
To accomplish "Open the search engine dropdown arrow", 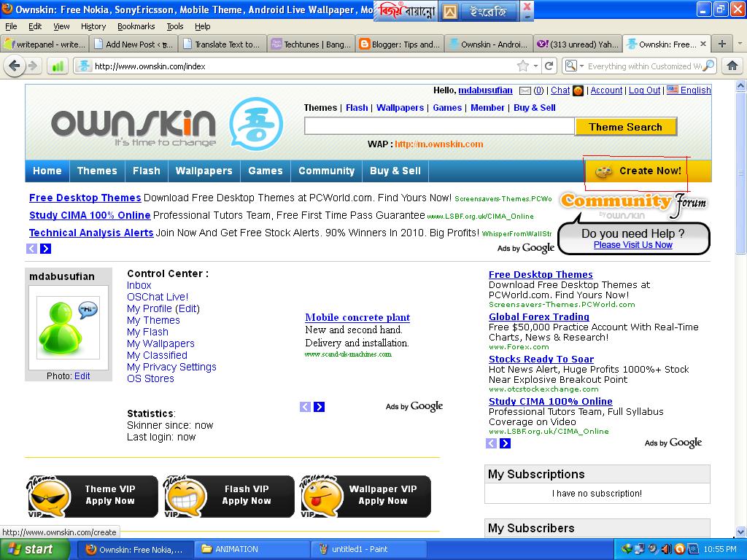I will pyautogui.click(x=581, y=66).
